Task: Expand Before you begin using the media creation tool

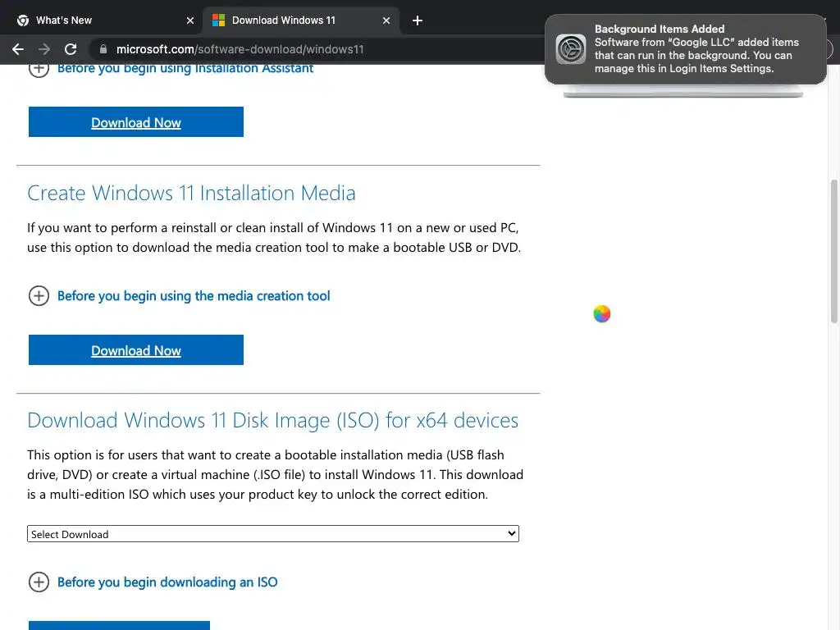Action: click(39, 296)
